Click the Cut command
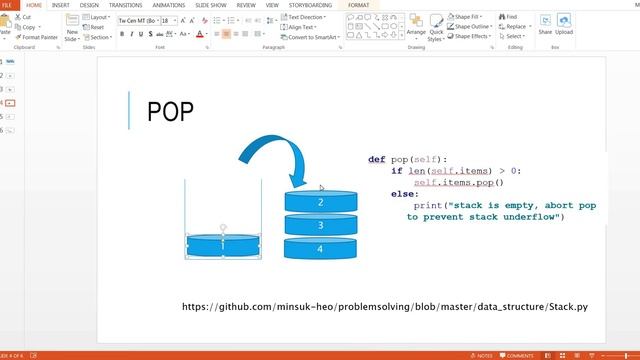The image size is (640, 360). (x=23, y=17)
